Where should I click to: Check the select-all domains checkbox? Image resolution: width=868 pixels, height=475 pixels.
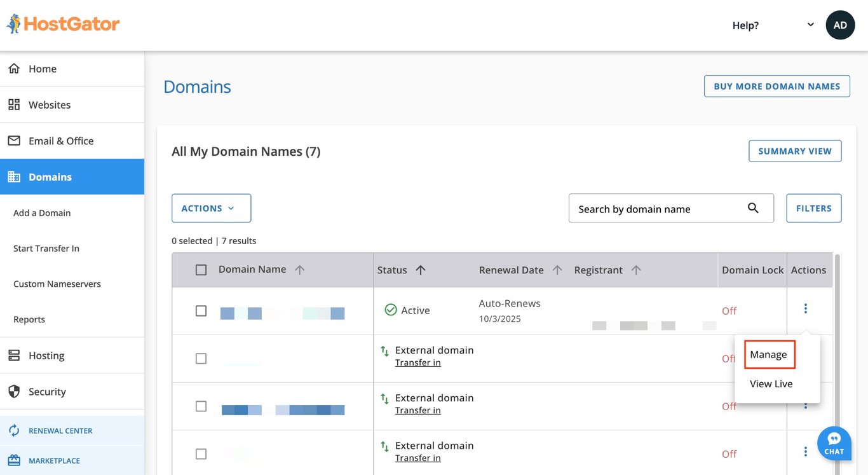(x=201, y=269)
